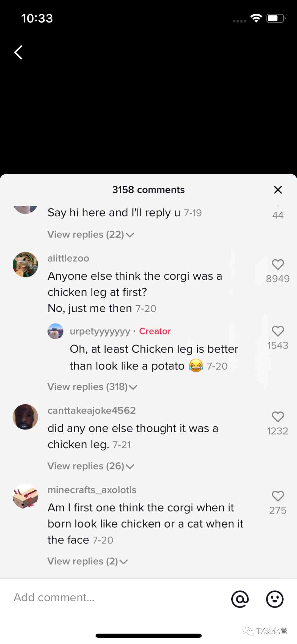This screenshot has width=297, height=644.
Task: Tap minecrafts_axolotls' axolotl avatar
Action: (25, 496)
